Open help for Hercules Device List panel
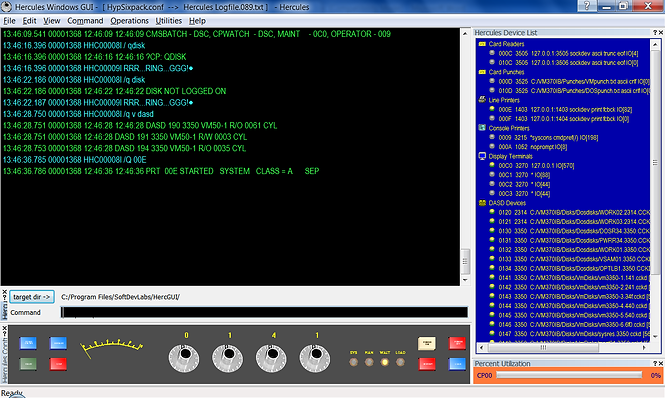 655,33
